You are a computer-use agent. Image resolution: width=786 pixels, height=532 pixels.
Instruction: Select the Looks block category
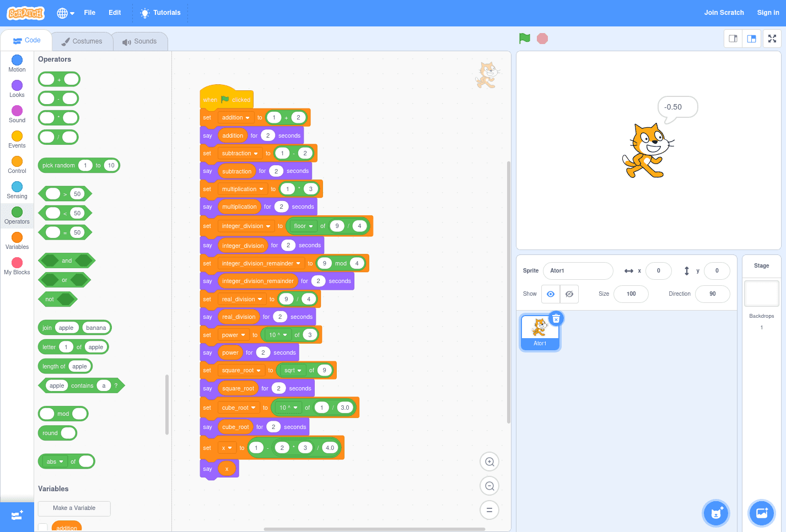pyautogui.click(x=17, y=89)
